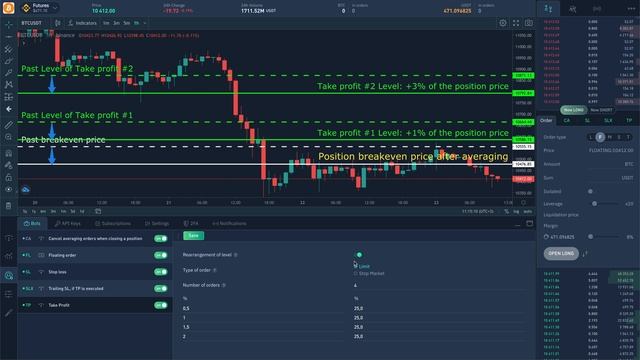The image size is (640, 360).
Task: Select the ruler measure tool
Action: [9, 125]
